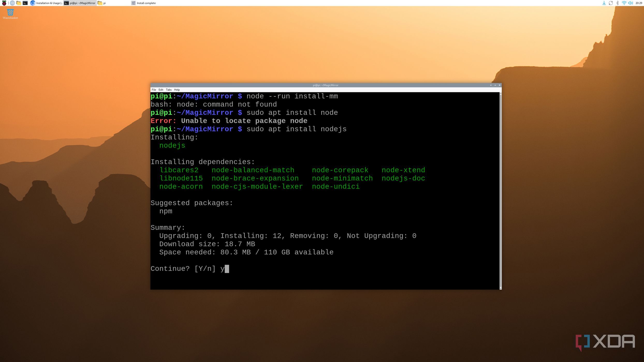
Task: Open the Raspberry Pi main menu
Action: 4,3
